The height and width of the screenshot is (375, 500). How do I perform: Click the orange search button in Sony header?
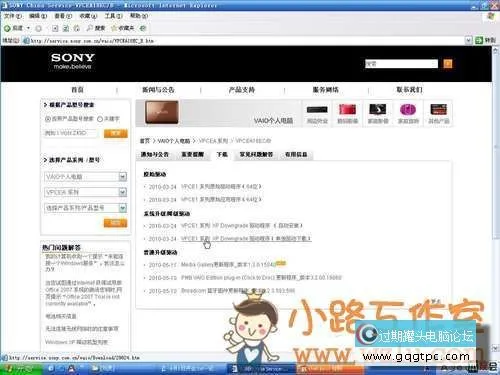tap(448, 64)
